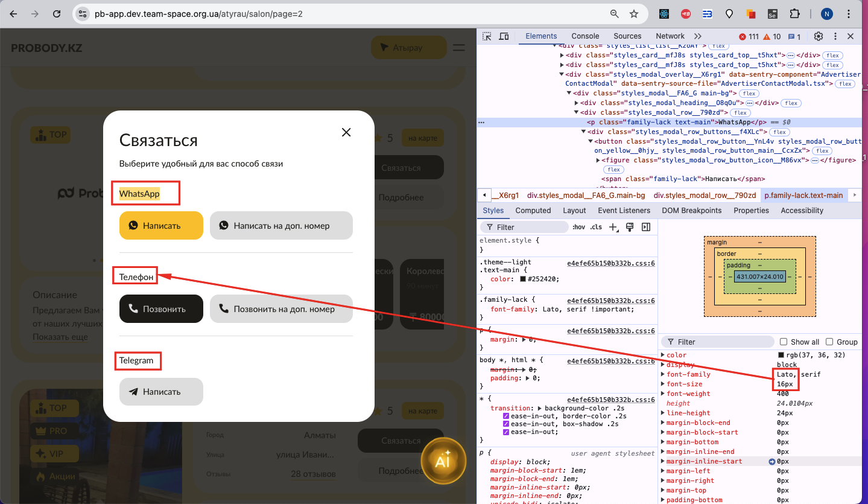
Task: Expand the styles_modal_heading__O8qOu div
Action: click(576, 103)
